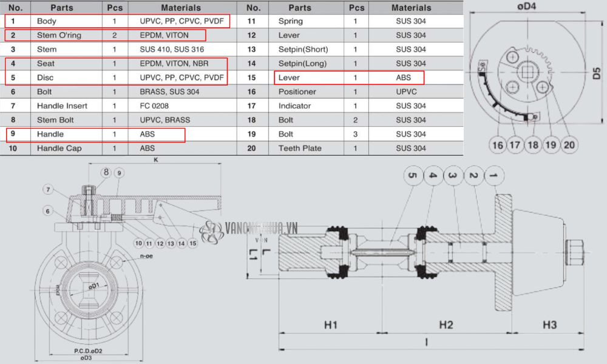Select the "Stem O'ring" parts cell
The height and width of the screenshot is (364, 607).
pyautogui.click(x=59, y=35)
